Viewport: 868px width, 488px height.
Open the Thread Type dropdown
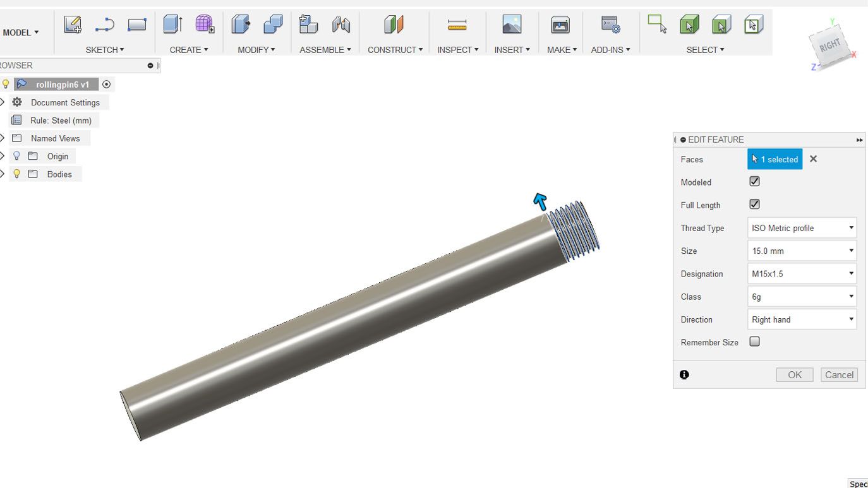(x=802, y=228)
